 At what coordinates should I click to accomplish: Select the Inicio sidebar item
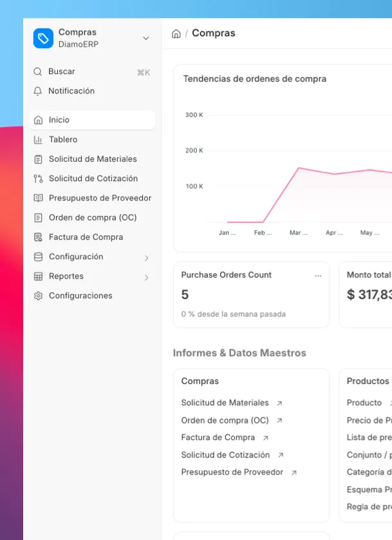coord(92,120)
